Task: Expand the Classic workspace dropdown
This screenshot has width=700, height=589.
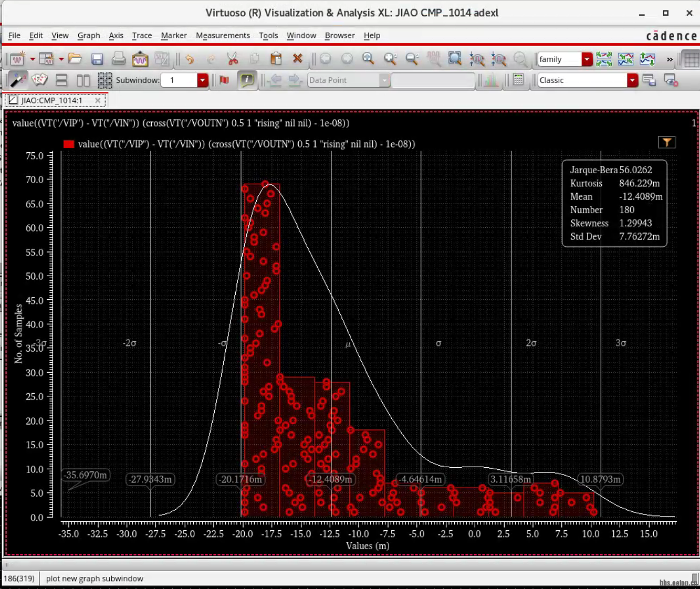Action: coord(632,80)
